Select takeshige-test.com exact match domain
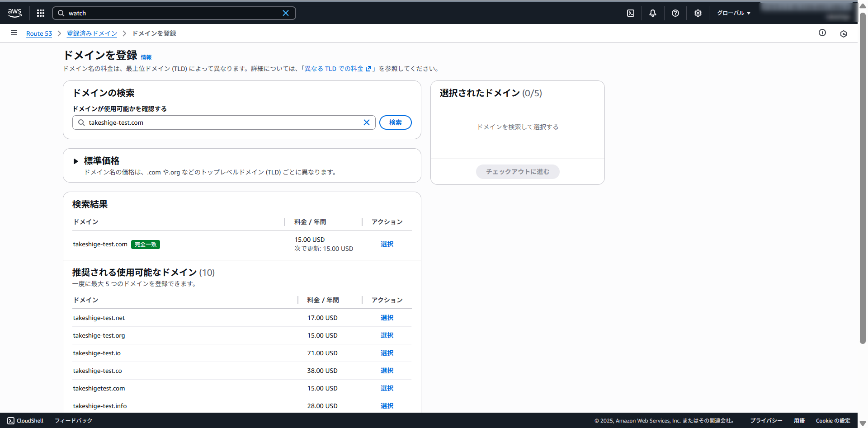Viewport: 868px width, 428px height. pos(387,244)
